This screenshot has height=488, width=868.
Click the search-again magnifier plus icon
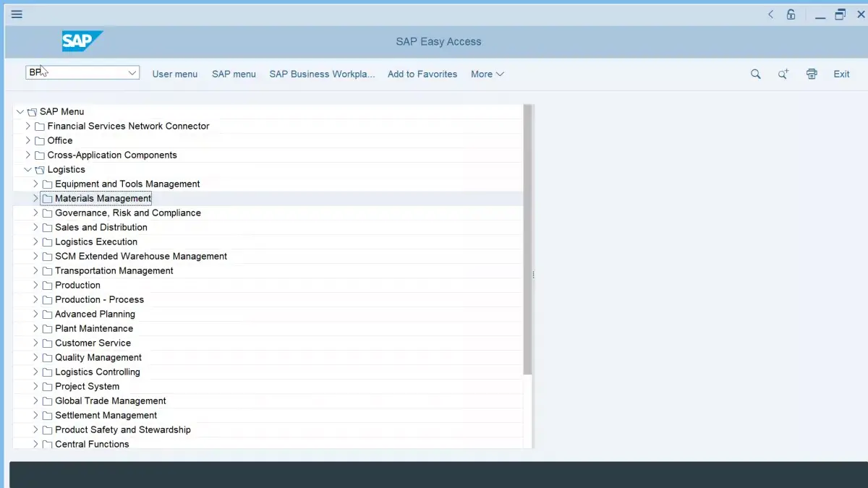pyautogui.click(x=783, y=74)
